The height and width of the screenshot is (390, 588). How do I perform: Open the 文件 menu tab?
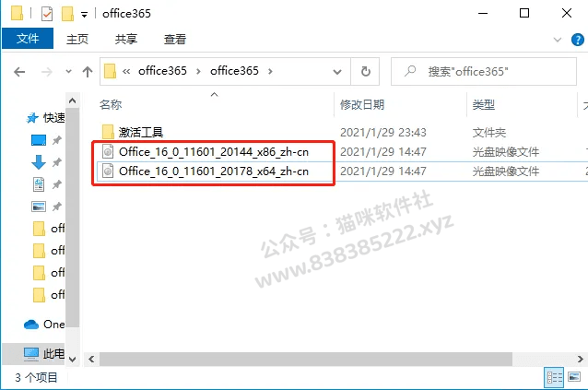tap(28, 38)
